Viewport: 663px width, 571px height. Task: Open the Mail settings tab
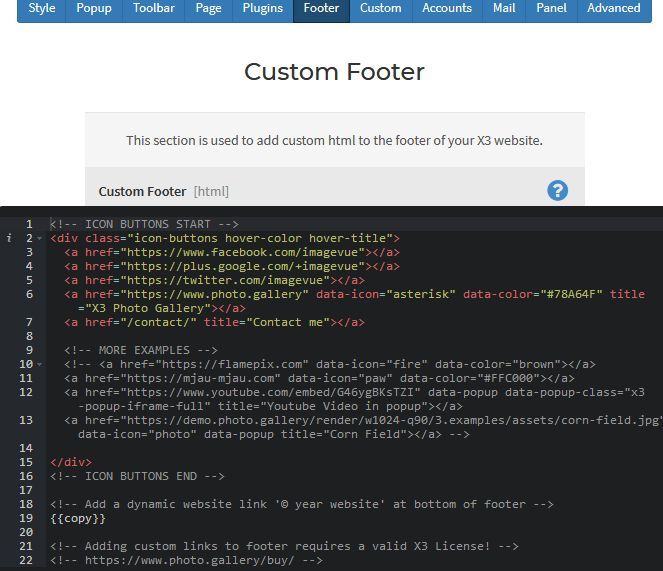[x=504, y=8]
